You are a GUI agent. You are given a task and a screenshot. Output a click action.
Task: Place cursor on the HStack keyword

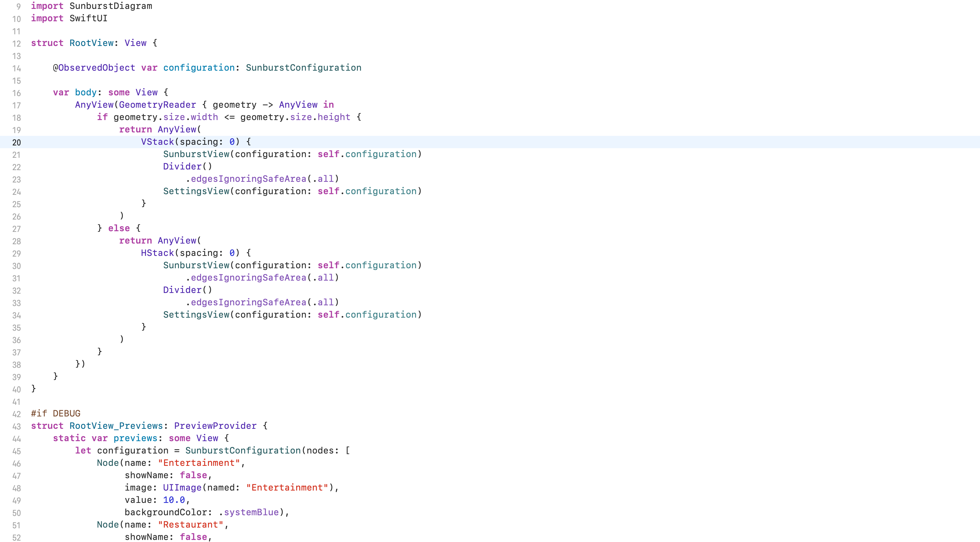(x=157, y=253)
